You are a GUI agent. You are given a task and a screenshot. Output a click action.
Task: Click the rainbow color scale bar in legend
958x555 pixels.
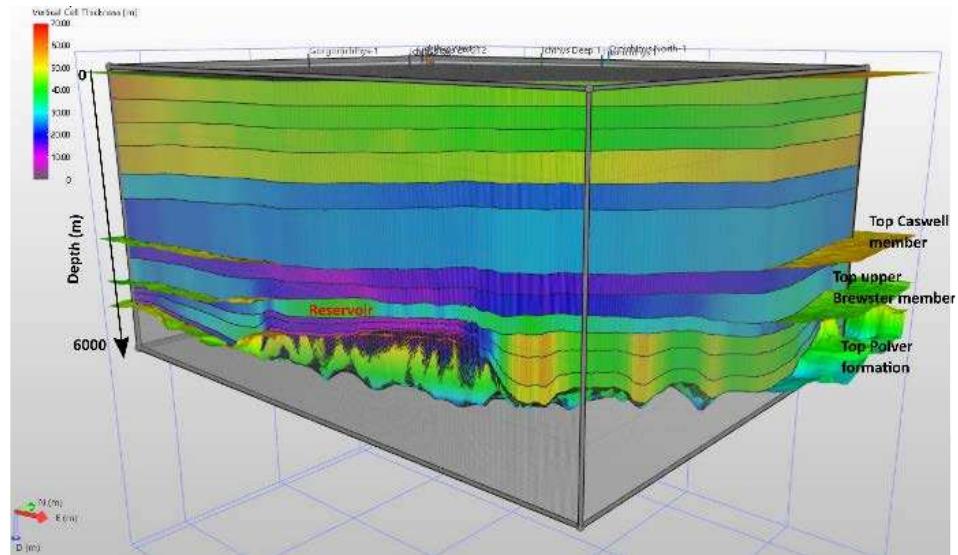click(x=40, y=101)
